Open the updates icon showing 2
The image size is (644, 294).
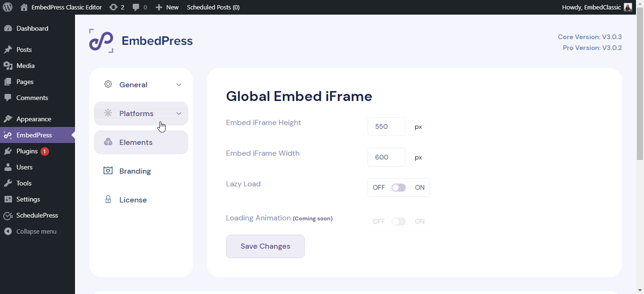point(113,7)
